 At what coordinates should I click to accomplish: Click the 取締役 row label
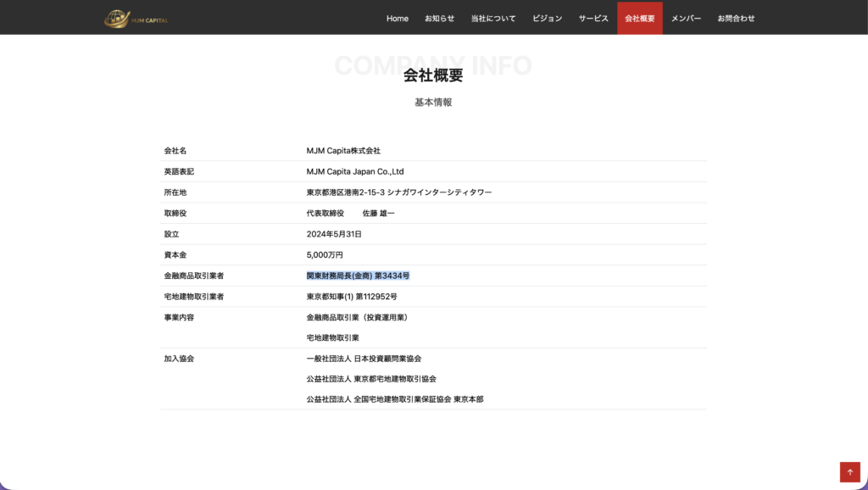tap(175, 213)
